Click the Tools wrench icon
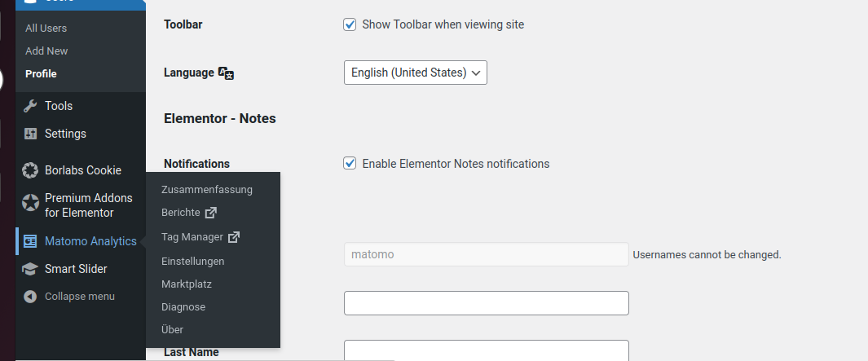Image resolution: width=868 pixels, height=361 pixels. click(x=30, y=106)
